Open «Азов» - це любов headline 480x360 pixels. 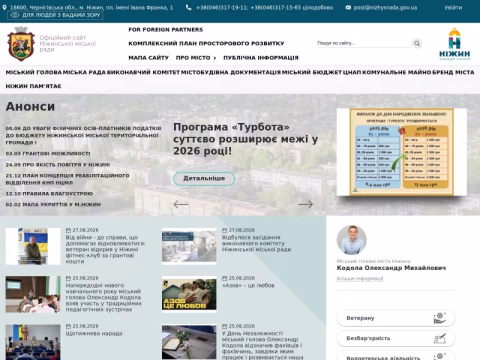248,285
